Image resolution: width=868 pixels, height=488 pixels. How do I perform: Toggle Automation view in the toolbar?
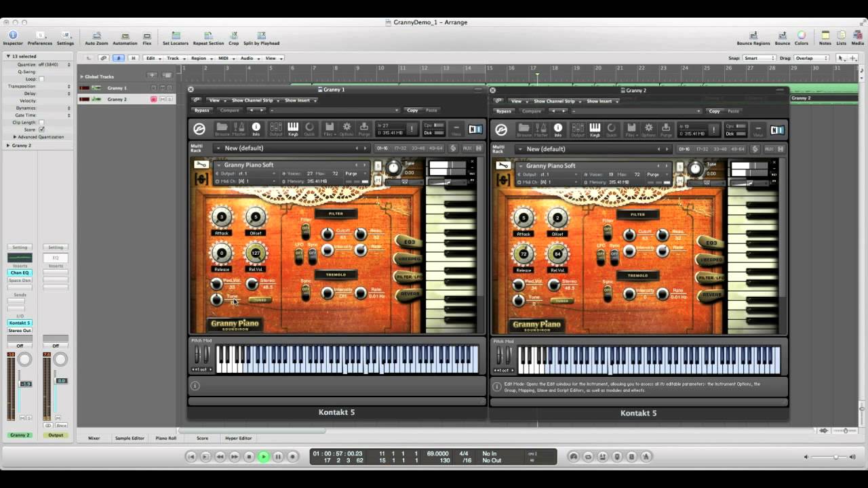point(125,38)
